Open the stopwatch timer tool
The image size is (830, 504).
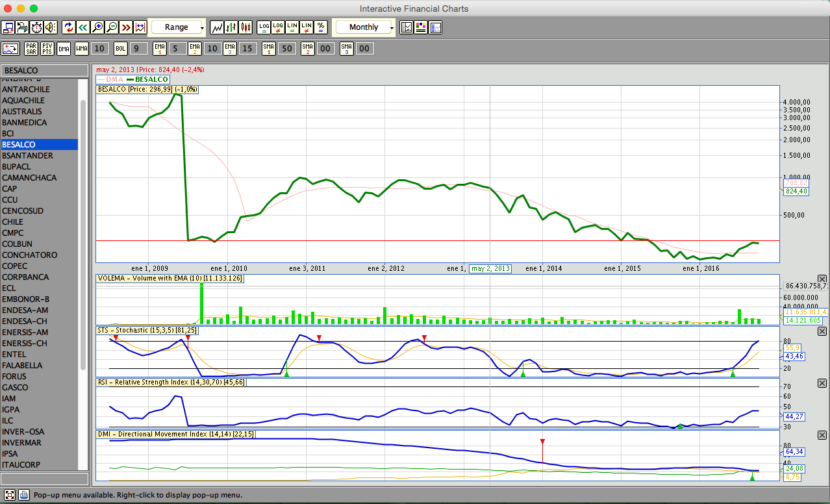click(x=36, y=27)
